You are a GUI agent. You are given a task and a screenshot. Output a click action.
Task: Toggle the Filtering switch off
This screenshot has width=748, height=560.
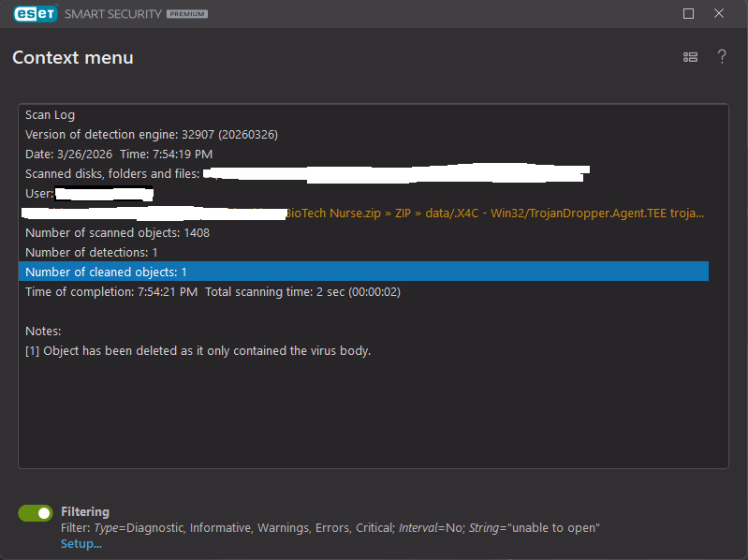tap(36, 513)
